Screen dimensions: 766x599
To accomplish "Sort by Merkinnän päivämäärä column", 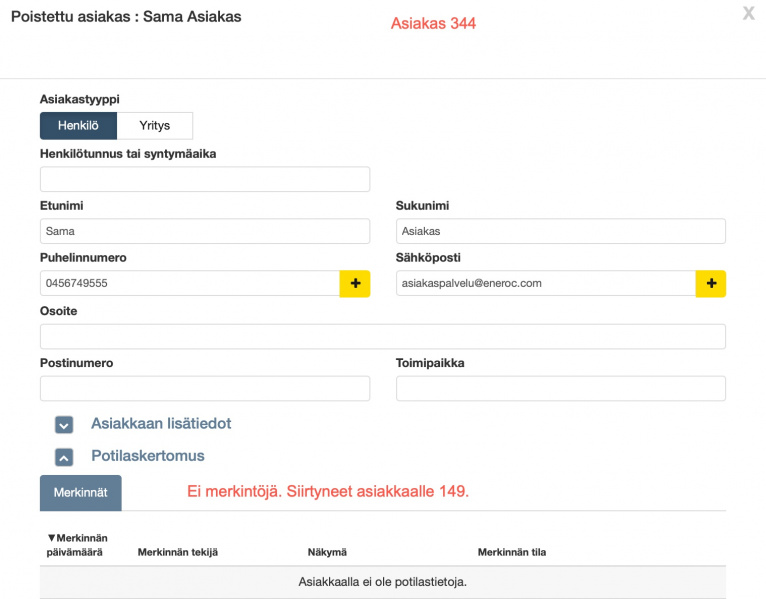I will 76,545.
